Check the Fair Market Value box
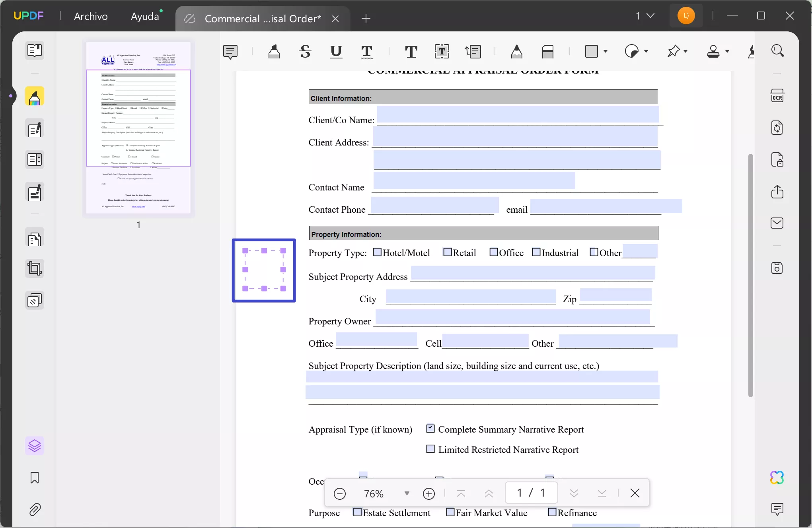 pos(450,512)
